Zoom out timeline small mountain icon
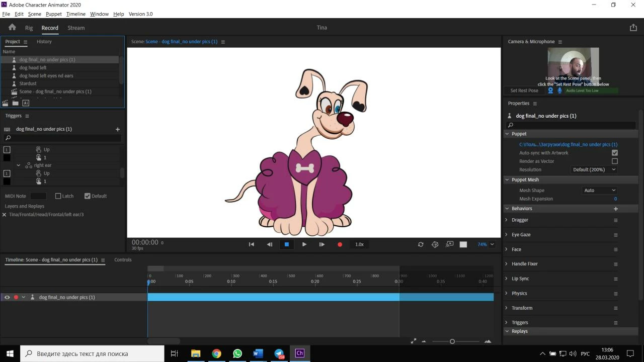This screenshot has height=362, width=644. (424, 341)
